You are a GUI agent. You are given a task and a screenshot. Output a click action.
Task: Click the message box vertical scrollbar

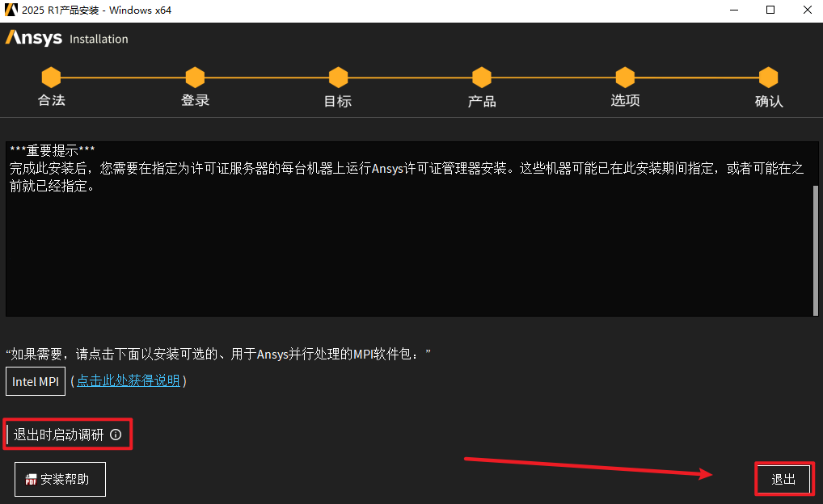click(815, 250)
